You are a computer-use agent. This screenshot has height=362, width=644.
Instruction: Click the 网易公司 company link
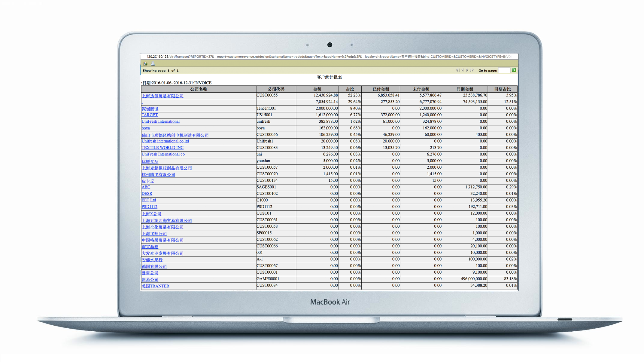(150, 279)
